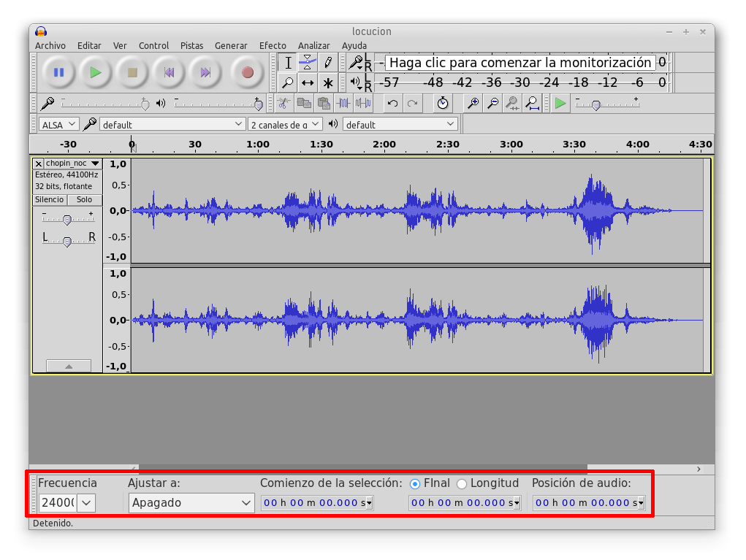Open format arrow of selection end time field
Image resolution: width=746 pixels, height=560 pixels.
517,502
